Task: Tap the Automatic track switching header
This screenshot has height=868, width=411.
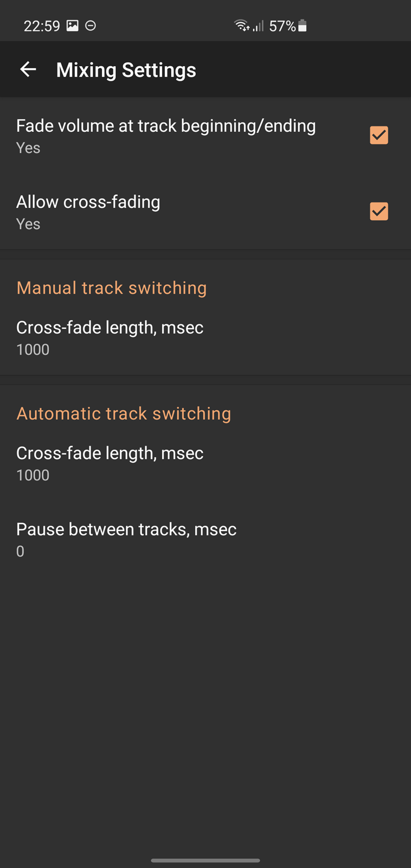Action: 124,413
